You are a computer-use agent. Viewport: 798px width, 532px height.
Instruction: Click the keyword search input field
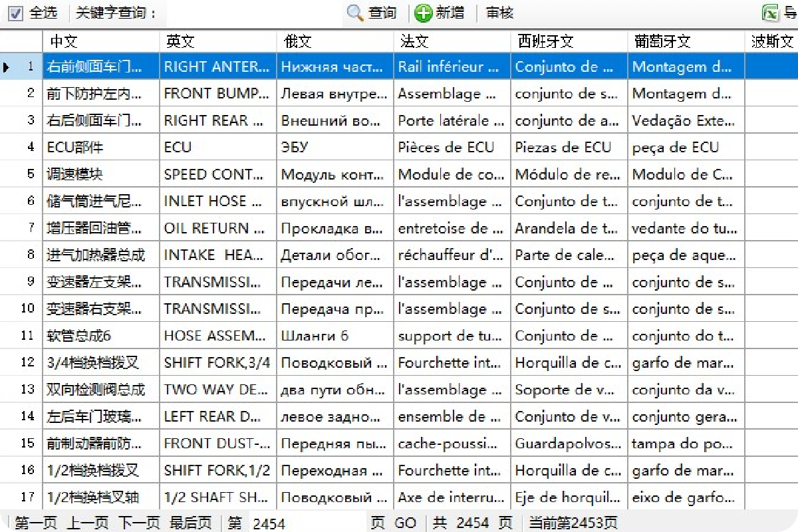coord(253,13)
